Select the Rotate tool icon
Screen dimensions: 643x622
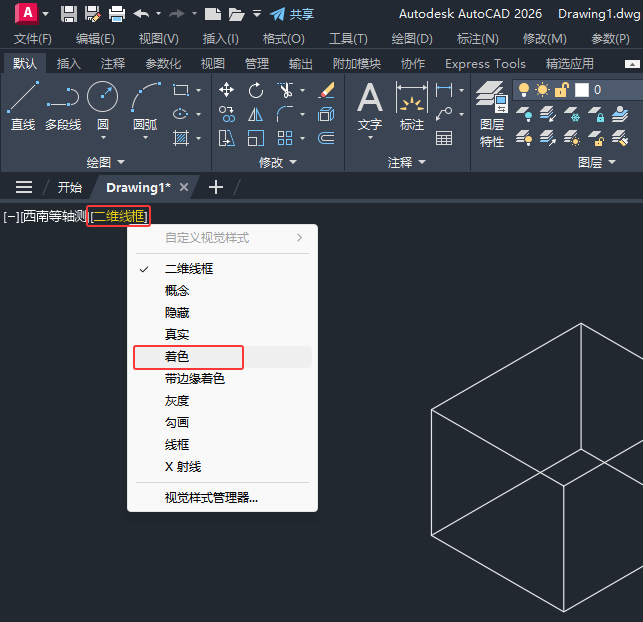(256, 90)
